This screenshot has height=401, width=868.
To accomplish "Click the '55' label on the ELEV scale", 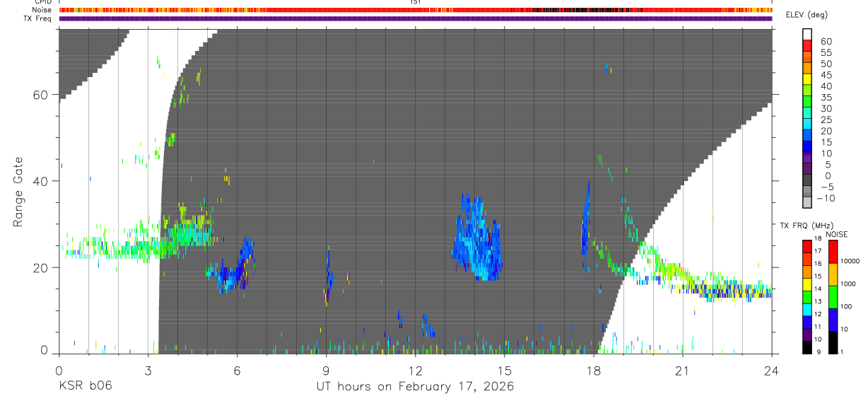I will [x=825, y=52].
